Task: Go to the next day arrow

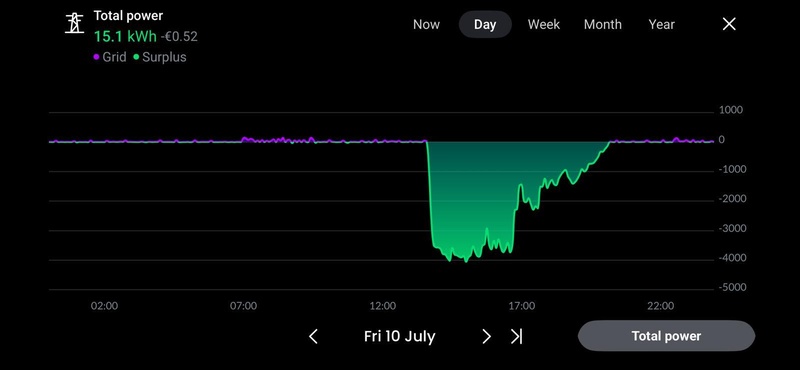Action: click(486, 336)
